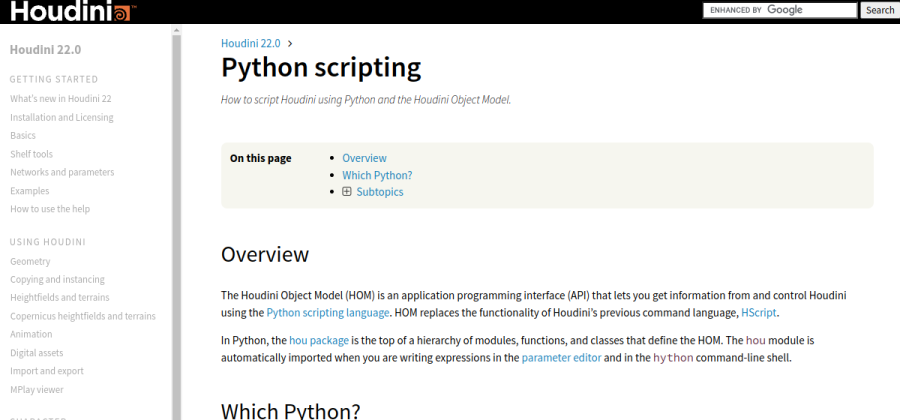The width and height of the screenshot is (900, 420).
Task: Select Examples in the sidebar
Action: click(x=29, y=190)
